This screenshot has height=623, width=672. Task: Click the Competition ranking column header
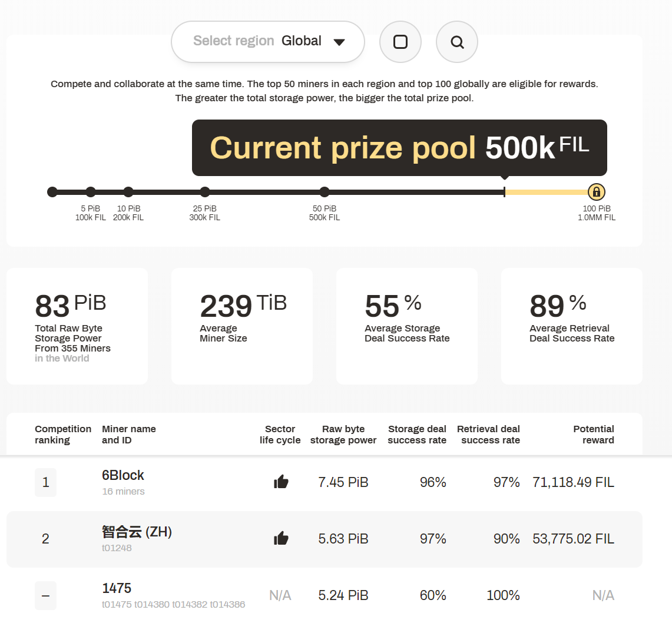click(63, 435)
